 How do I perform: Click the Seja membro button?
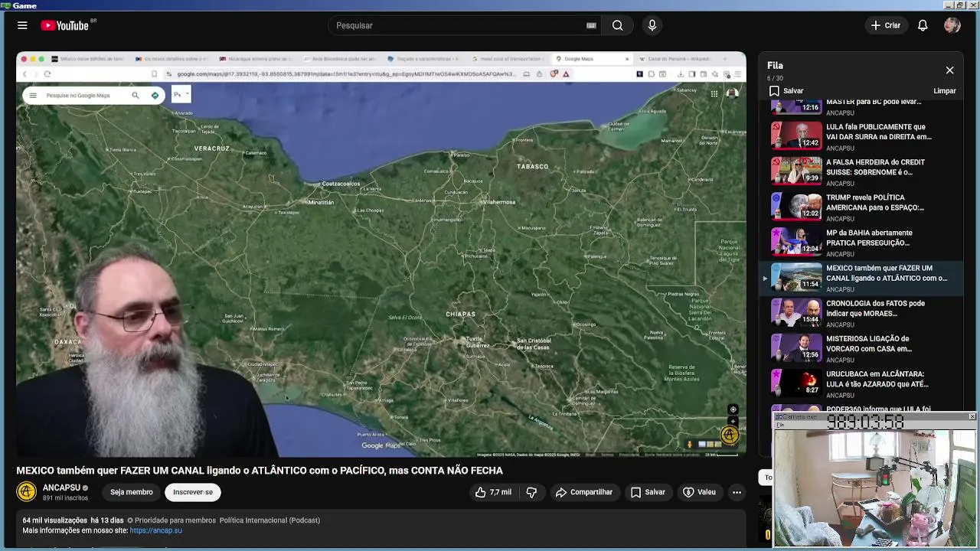(x=131, y=492)
